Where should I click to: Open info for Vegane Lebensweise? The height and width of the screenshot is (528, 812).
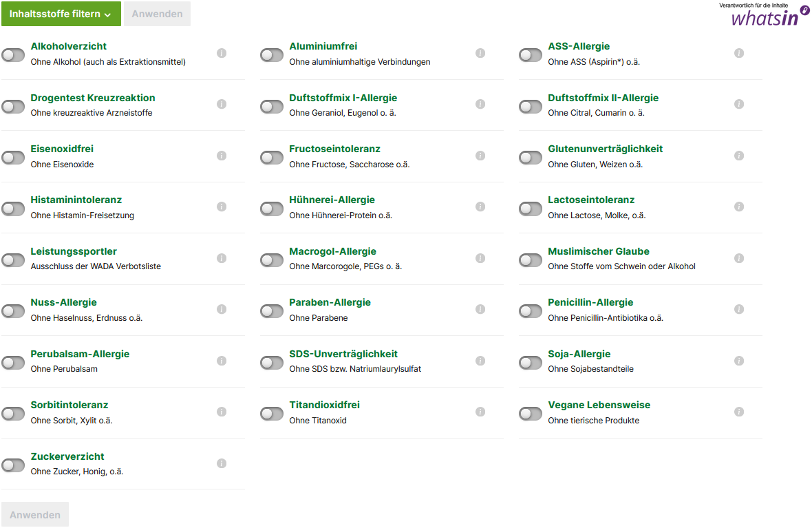(739, 412)
